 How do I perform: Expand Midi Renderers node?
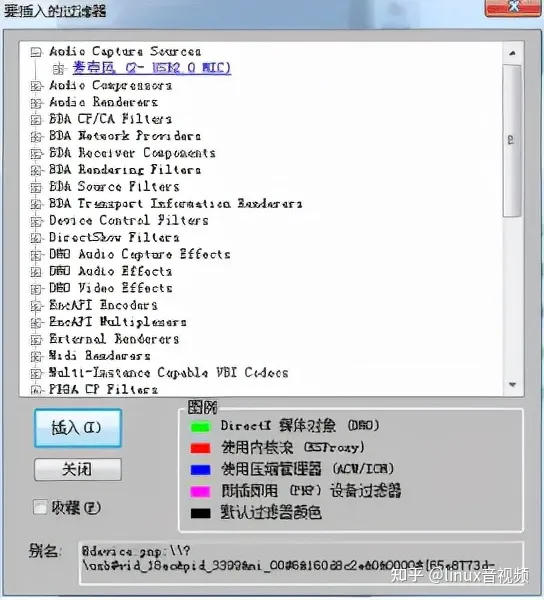[36, 357]
